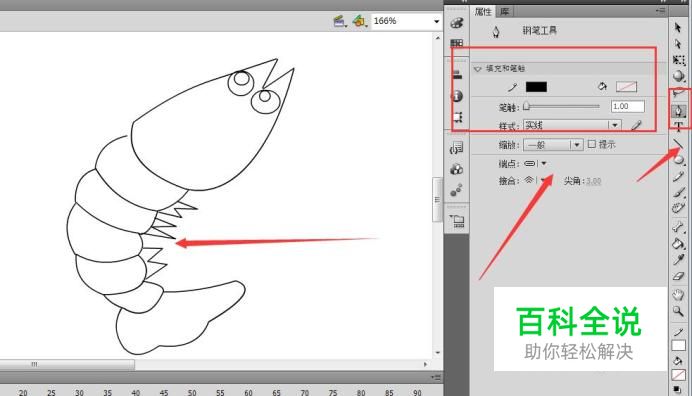Open the black stroke color swatch
692x396 pixels.
tap(536, 87)
